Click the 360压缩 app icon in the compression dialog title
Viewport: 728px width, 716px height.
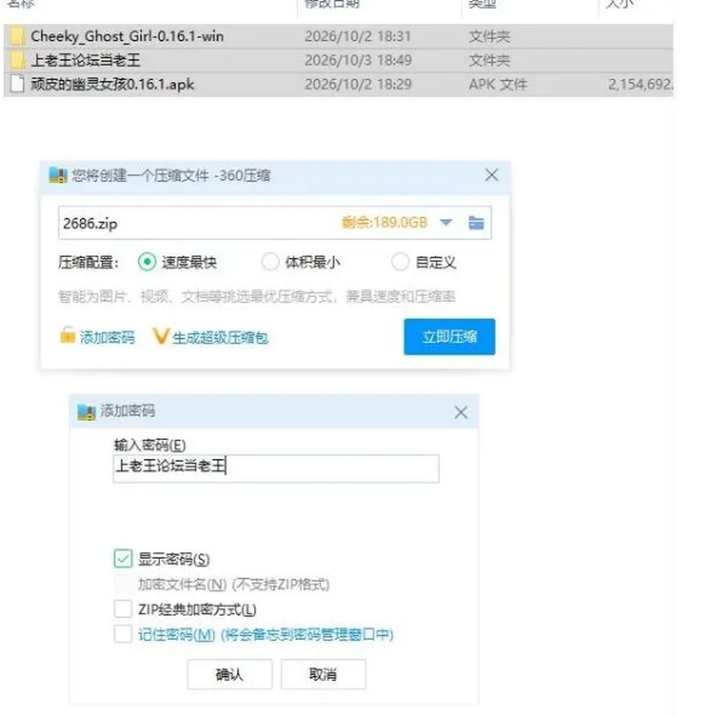(58, 175)
